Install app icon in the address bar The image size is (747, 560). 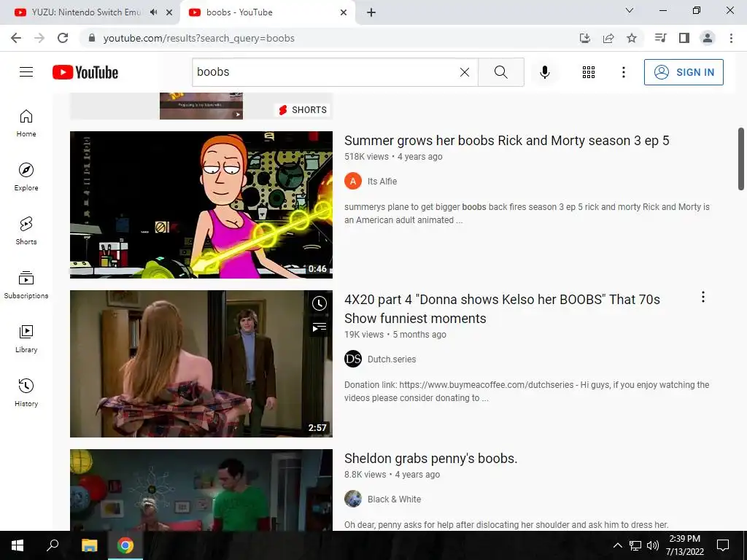(x=585, y=38)
